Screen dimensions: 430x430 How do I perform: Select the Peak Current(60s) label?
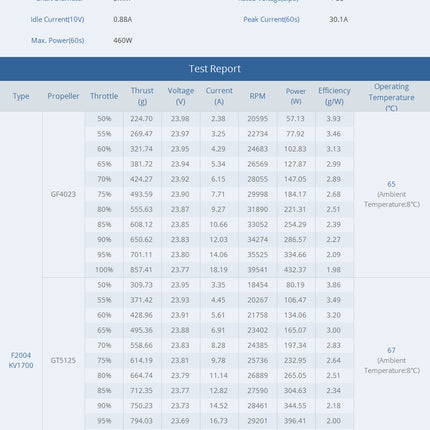[x=271, y=20]
